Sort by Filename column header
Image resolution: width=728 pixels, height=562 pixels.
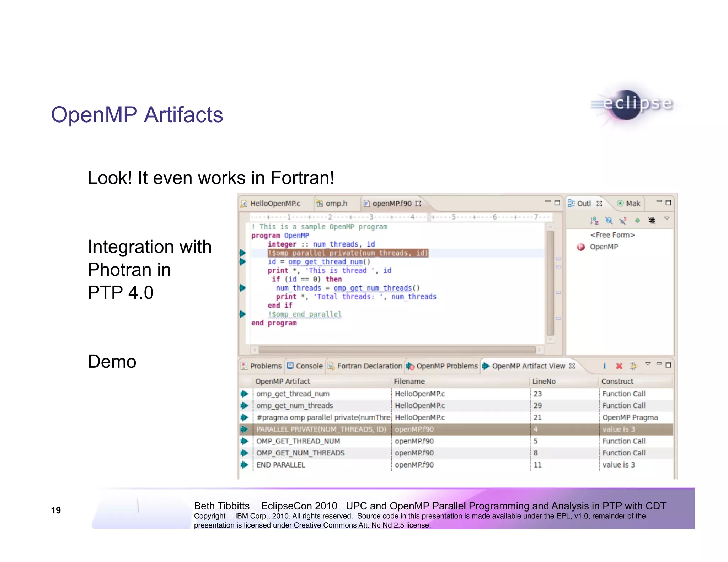click(x=460, y=382)
